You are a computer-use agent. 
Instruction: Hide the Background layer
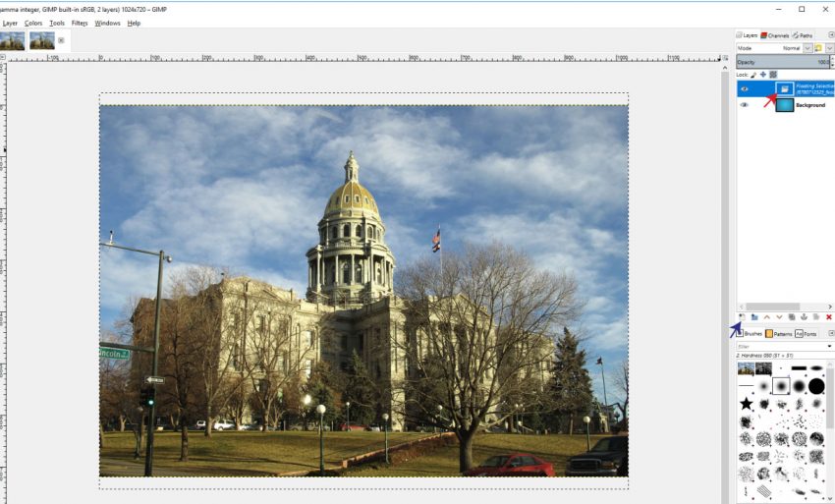tap(745, 105)
